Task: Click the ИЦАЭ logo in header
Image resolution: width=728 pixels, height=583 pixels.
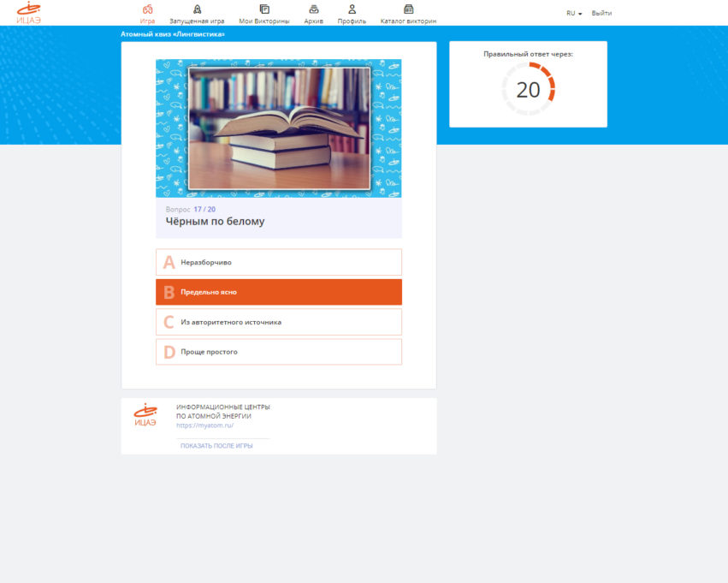Action: 29,13
